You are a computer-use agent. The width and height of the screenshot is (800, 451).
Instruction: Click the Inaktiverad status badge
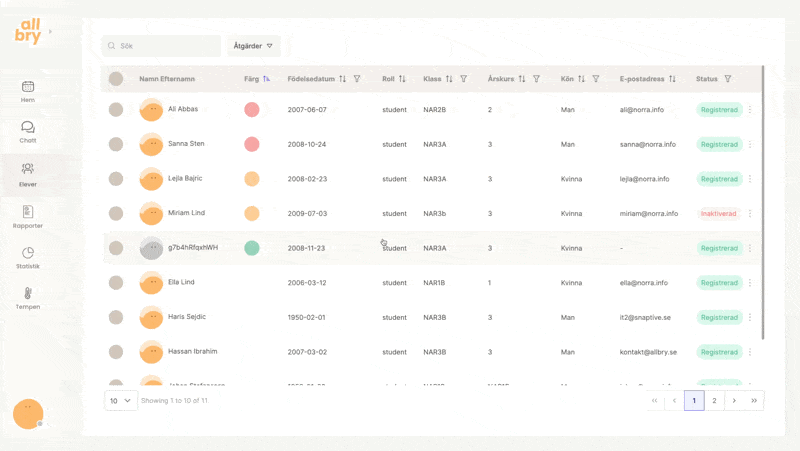point(718,213)
